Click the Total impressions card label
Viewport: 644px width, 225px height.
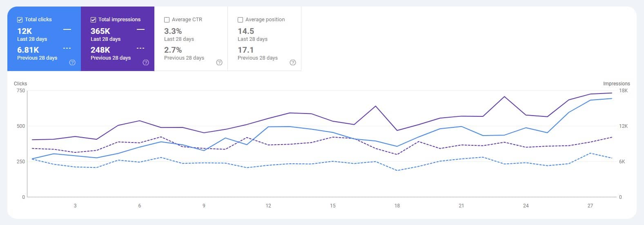(119, 20)
